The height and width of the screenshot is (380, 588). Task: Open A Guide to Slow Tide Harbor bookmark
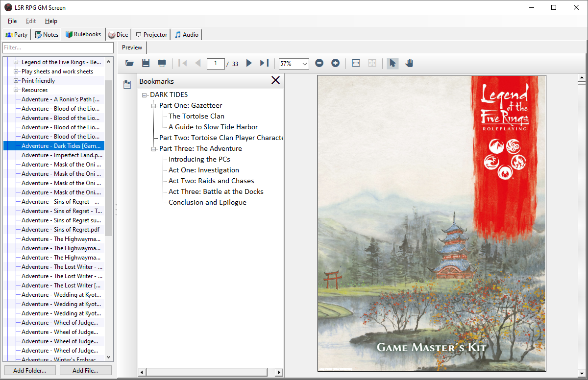tap(213, 127)
